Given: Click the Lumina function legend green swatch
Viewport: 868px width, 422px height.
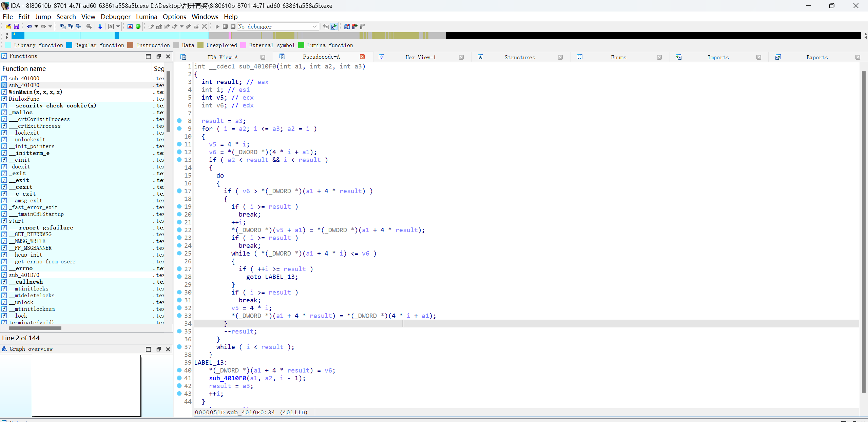Looking at the screenshot, I should [x=301, y=45].
